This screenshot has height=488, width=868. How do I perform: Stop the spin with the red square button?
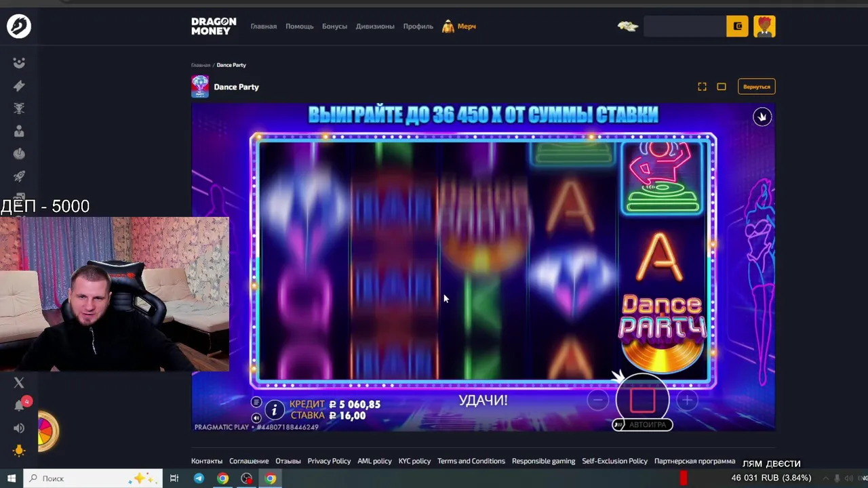pyautogui.click(x=642, y=400)
